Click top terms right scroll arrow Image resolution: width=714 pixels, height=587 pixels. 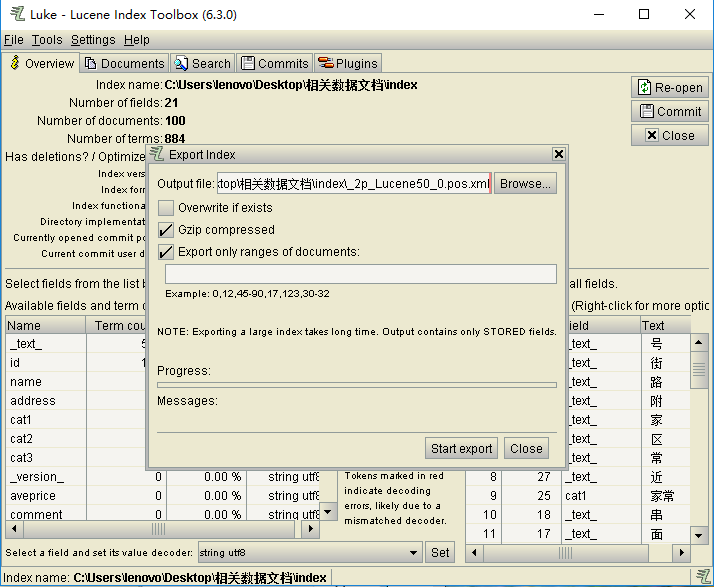pyautogui.click(x=682, y=553)
